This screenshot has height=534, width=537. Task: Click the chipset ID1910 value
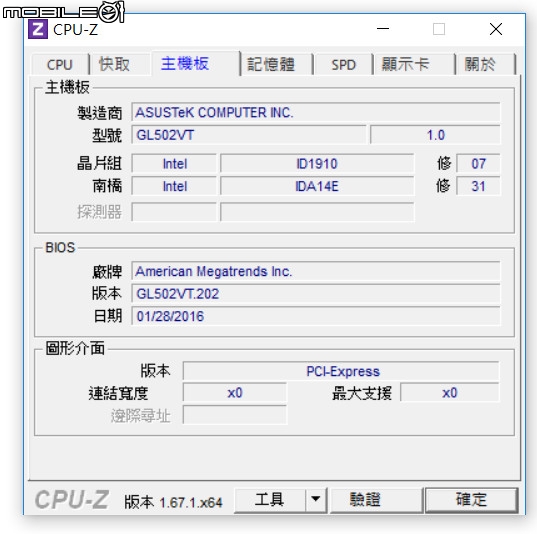tap(317, 164)
